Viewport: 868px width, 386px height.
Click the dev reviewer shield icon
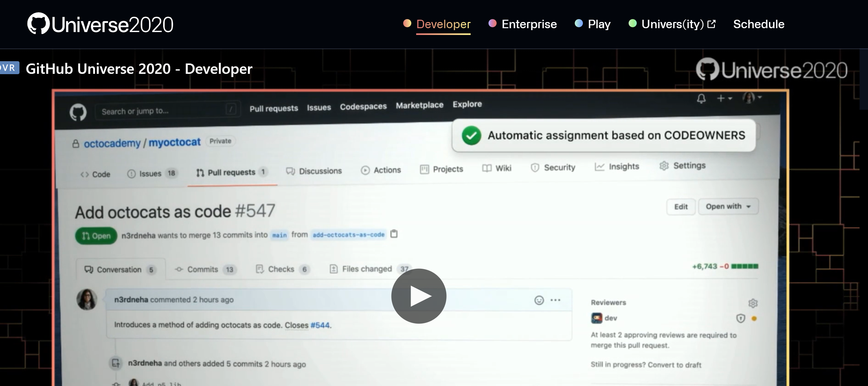[740, 318]
